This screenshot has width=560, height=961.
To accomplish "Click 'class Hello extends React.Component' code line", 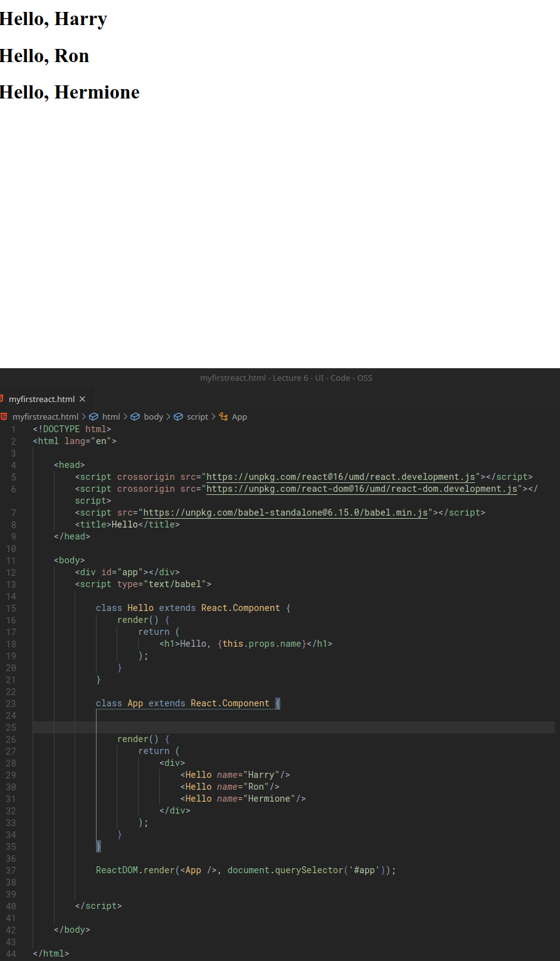I will (193, 608).
